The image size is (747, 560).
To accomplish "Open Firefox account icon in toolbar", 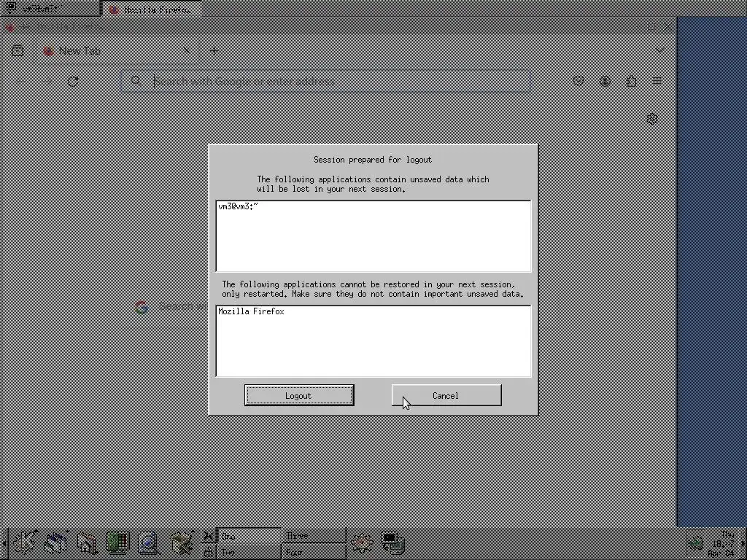I will coord(605,81).
